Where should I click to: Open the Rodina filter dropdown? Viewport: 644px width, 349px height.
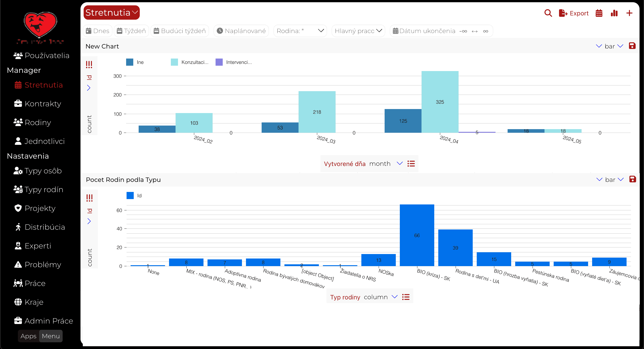[x=300, y=31]
